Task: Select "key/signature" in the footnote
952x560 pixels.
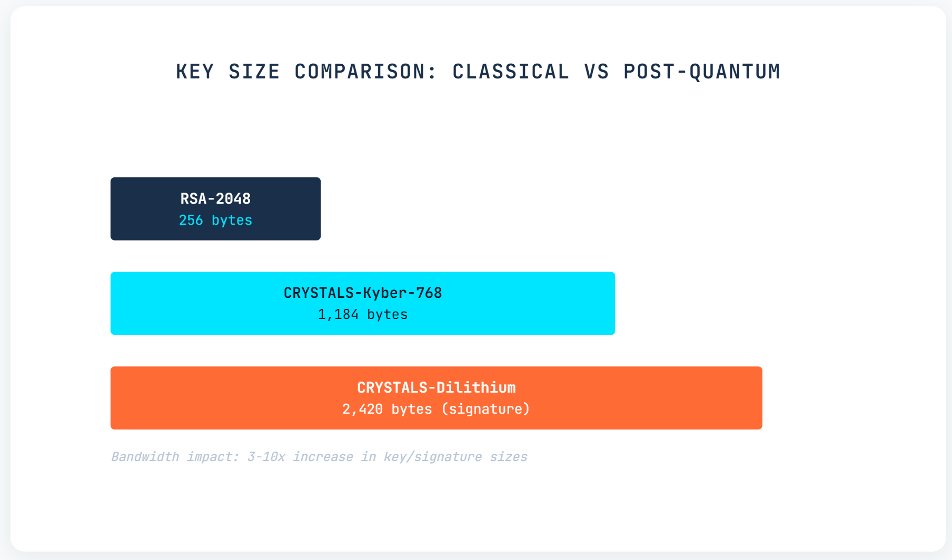Action: coord(432,457)
